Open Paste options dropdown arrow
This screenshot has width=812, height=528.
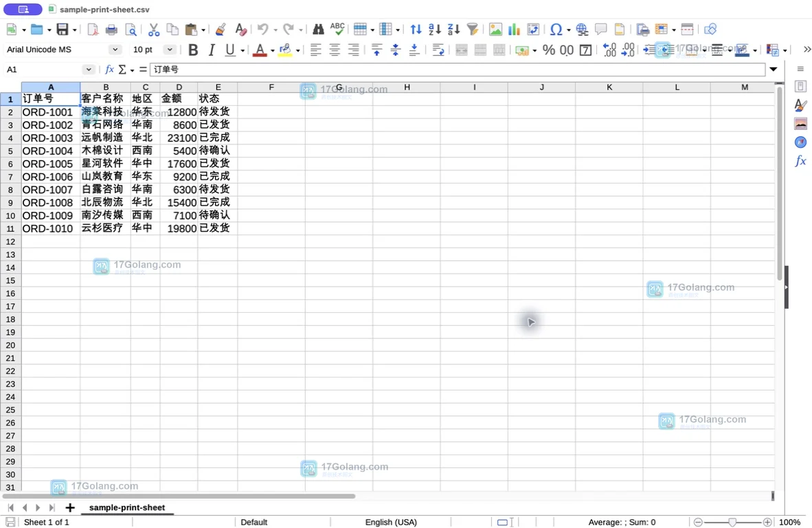(203, 30)
